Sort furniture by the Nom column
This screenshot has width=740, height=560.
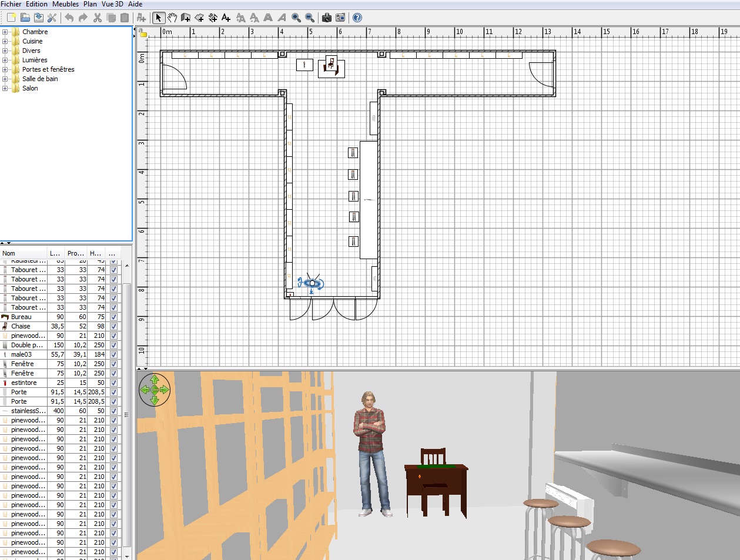(x=24, y=253)
